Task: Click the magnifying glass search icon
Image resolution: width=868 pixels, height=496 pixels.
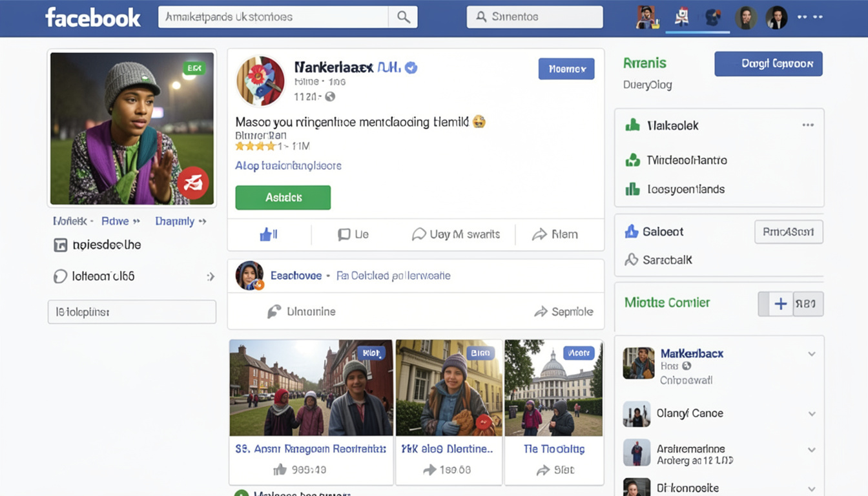Action: (x=404, y=17)
